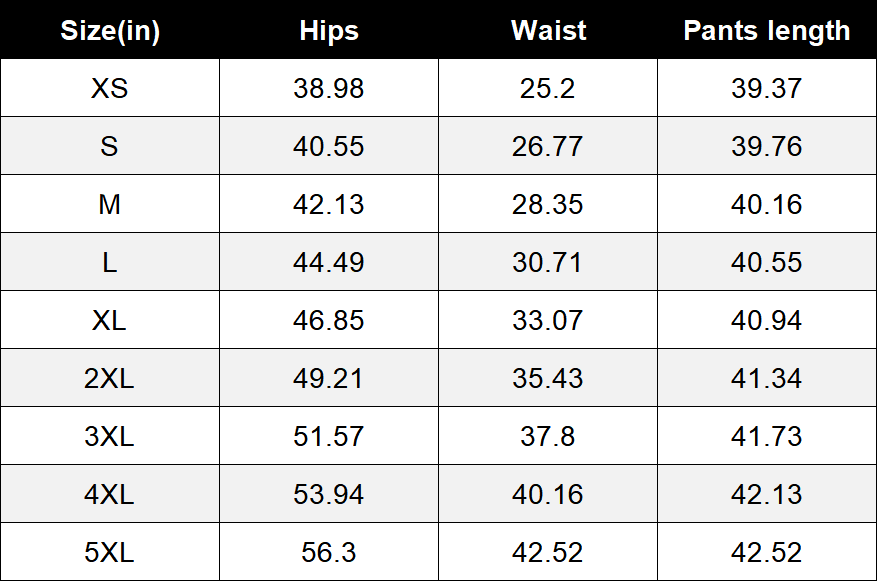Click pants length value 39.37
877x581 pixels.
click(766, 89)
